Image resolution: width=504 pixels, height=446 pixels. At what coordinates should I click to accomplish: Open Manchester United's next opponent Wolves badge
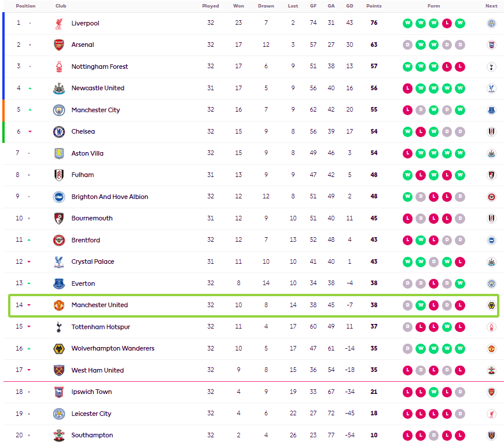pyautogui.click(x=491, y=305)
